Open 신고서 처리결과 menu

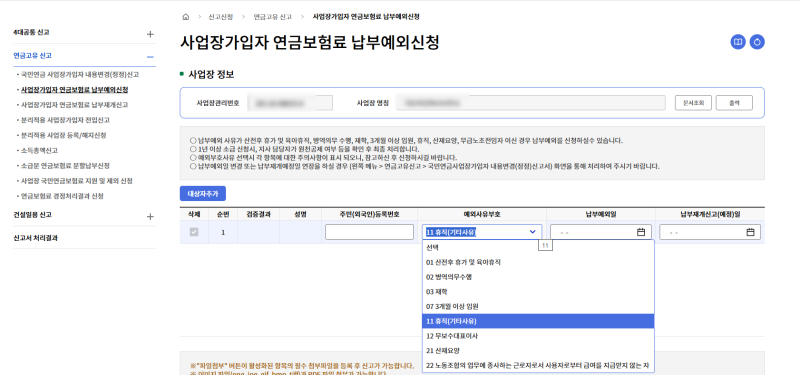tap(35, 238)
